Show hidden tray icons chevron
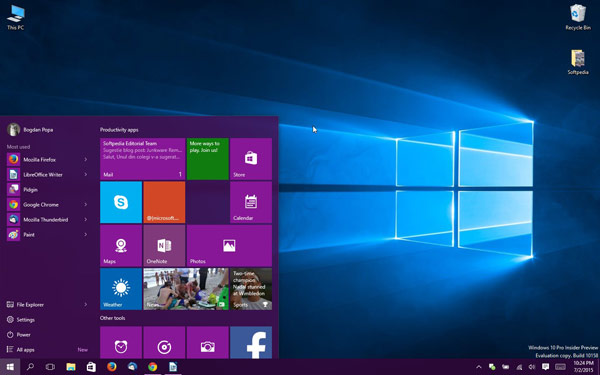This screenshot has width=600, height=375. (x=478, y=367)
